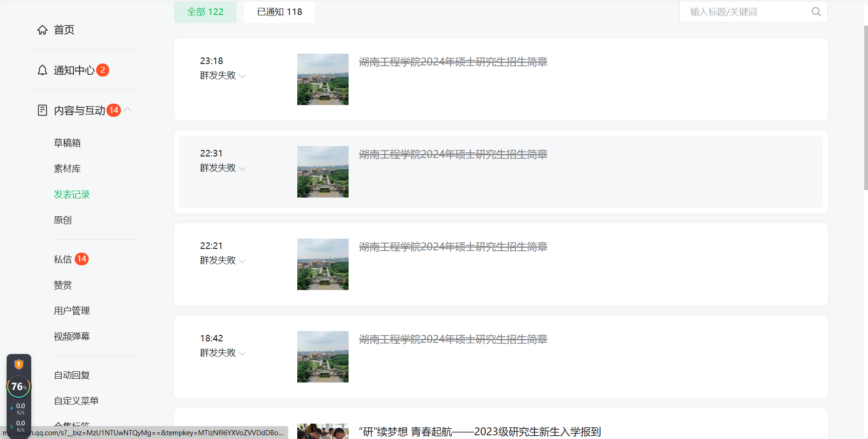Open the 23:18 article title link
This screenshot has height=439, width=868.
coord(453,62)
